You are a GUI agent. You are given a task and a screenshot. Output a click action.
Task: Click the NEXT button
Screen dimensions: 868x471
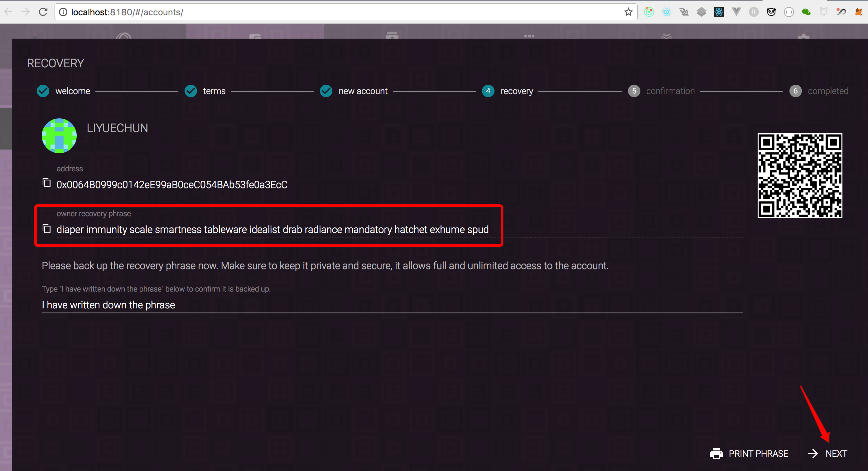[x=828, y=454]
